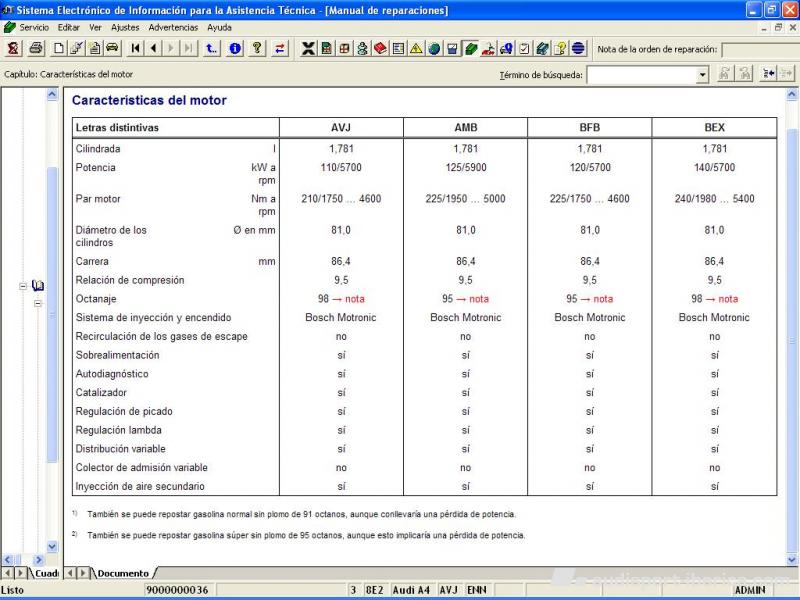Screen dimensions: 800x600
Task: Click the Distribución variable row label
Action: 120,449
